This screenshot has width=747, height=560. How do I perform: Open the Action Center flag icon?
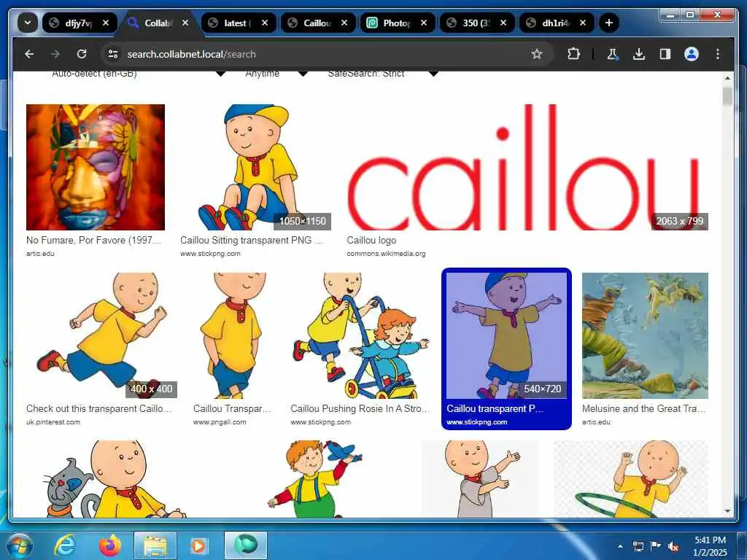click(x=656, y=546)
